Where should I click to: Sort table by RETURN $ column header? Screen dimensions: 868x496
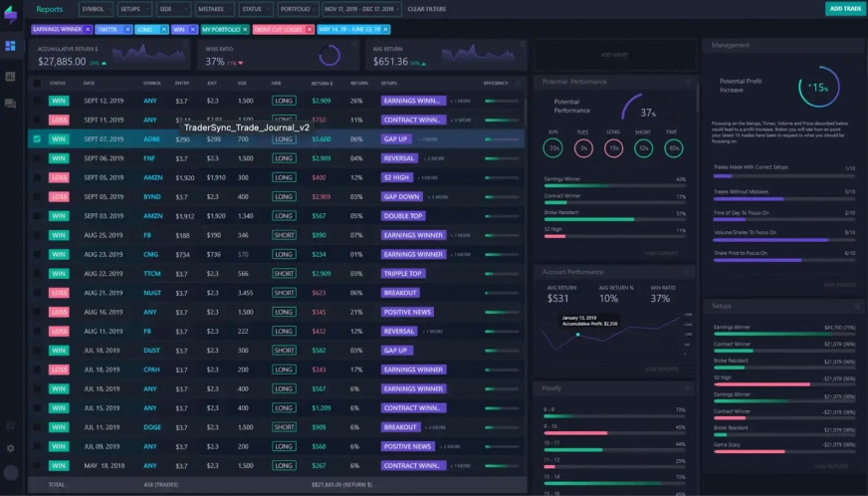pyautogui.click(x=321, y=83)
